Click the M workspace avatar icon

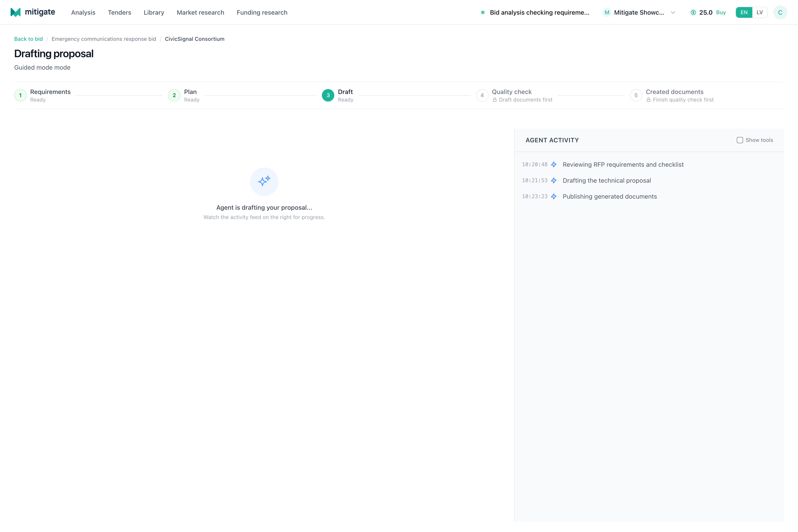point(607,13)
